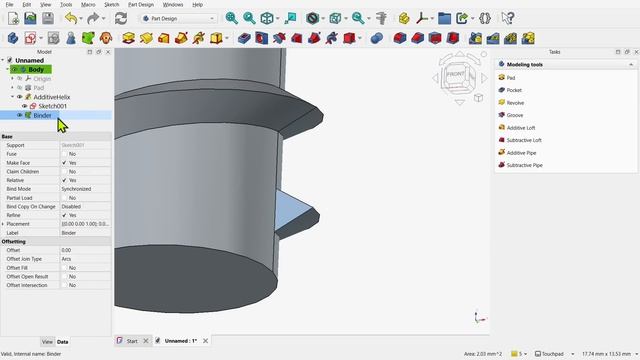Open the Edit menu
Screen dimensions: 640x360
click(27, 4)
